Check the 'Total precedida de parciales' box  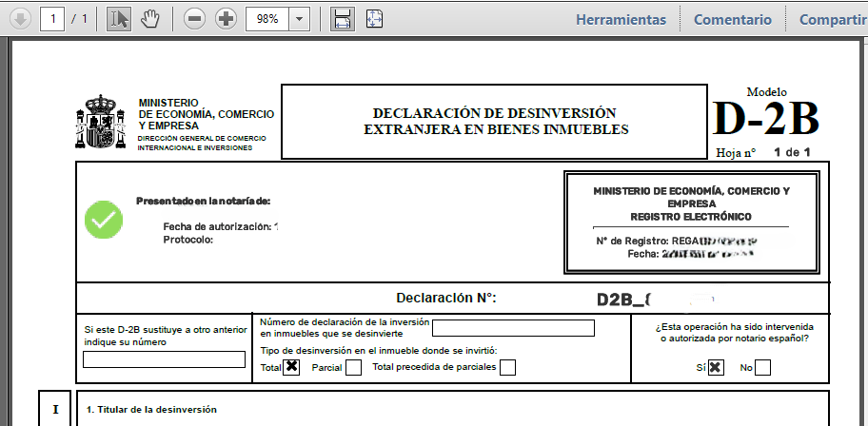[x=508, y=367]
